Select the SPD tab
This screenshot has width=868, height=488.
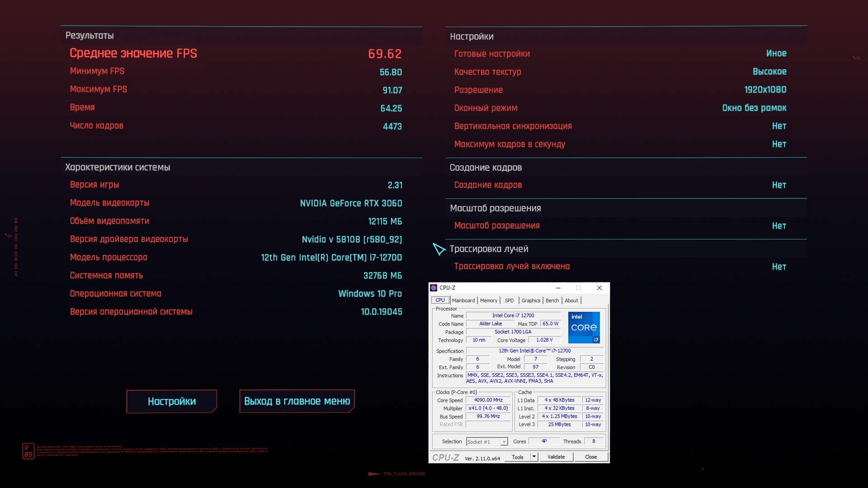pyautogui.click(x=509, y=300)
